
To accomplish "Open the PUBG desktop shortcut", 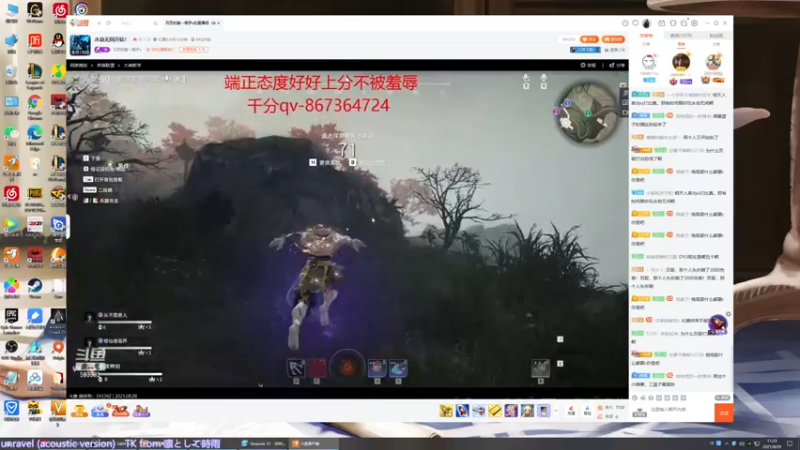I will click(x=35, y=198).
